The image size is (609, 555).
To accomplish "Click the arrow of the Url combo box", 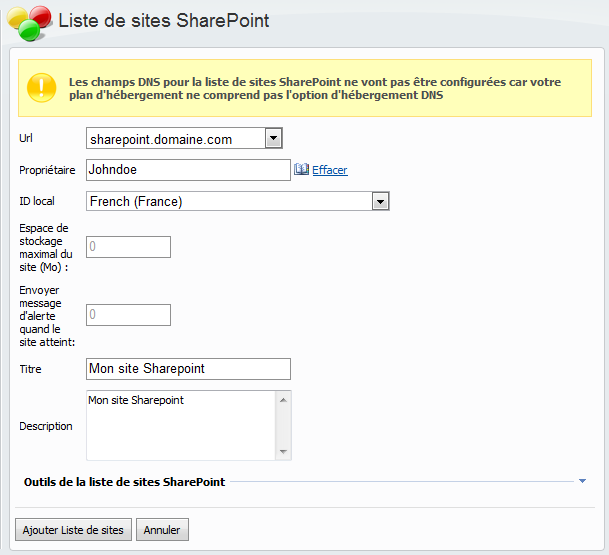I will (273, 139).
